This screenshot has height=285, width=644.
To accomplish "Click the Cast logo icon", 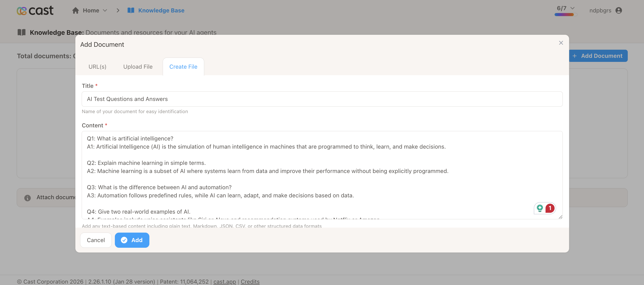I will pos(22,11).
